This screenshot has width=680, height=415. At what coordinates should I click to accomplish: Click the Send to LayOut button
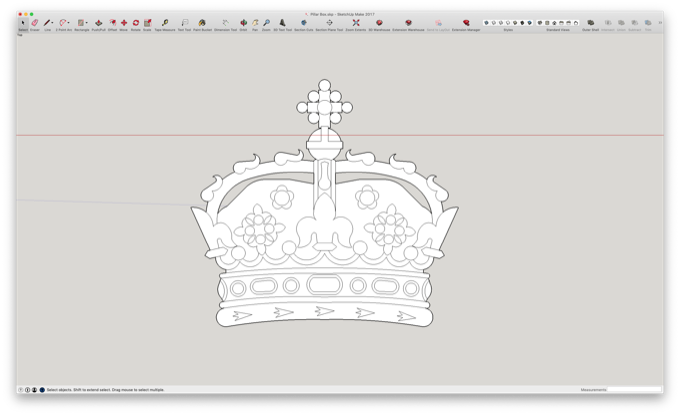(x=438, y=23)
